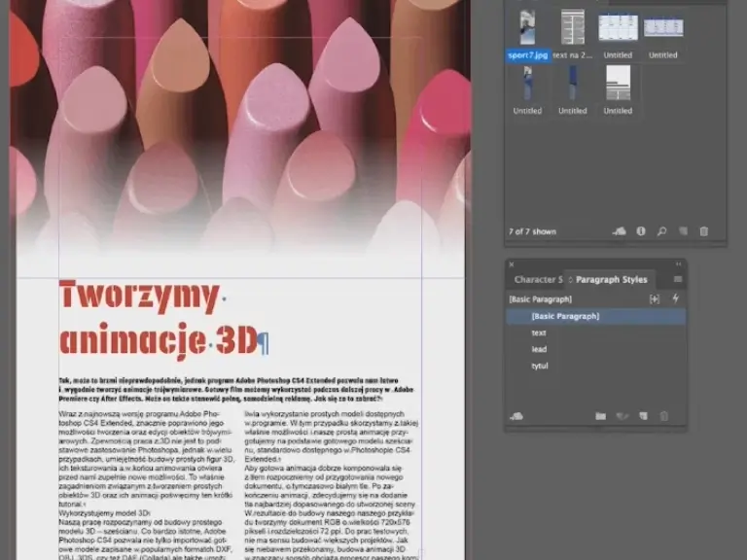Click the library search magnifier icon
The width and height of the screenshot is (747, 560).
661,231
